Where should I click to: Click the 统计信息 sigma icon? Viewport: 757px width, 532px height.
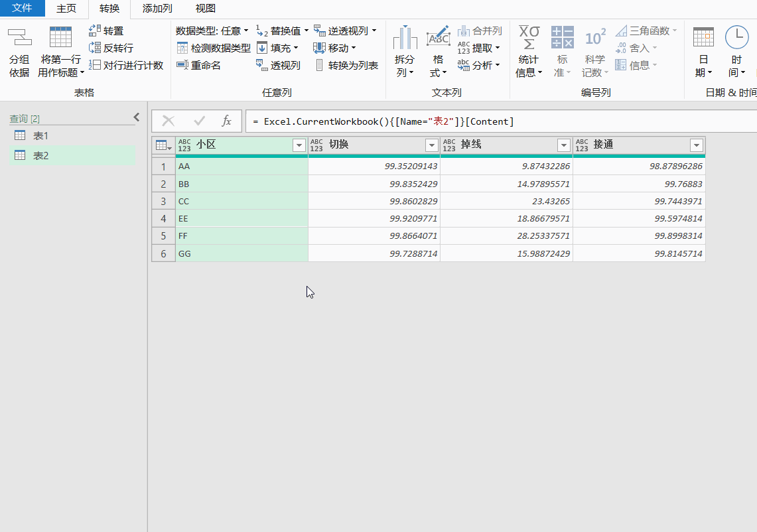pos(529,38)
